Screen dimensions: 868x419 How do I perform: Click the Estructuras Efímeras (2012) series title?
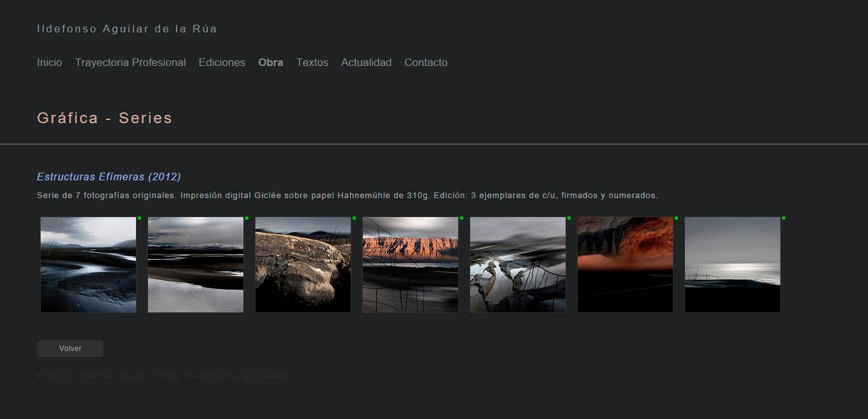pos(109,176)
